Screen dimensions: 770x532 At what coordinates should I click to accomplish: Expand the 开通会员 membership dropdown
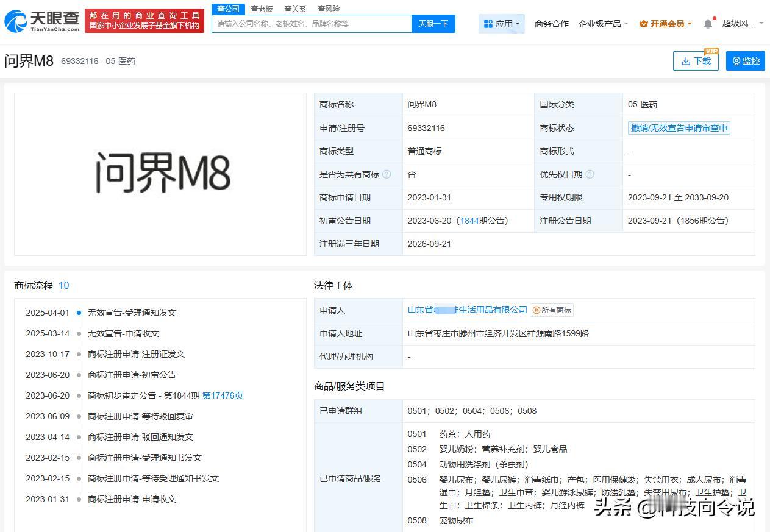pos(665,24)
